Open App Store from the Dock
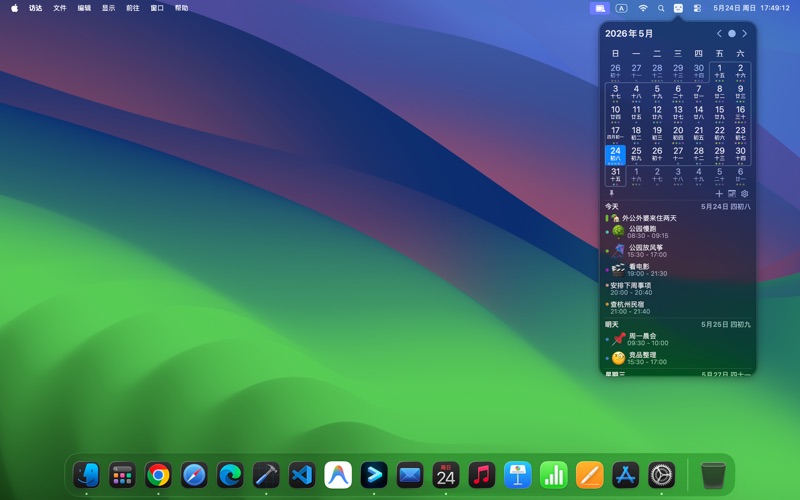 click(x=626, y=475)
